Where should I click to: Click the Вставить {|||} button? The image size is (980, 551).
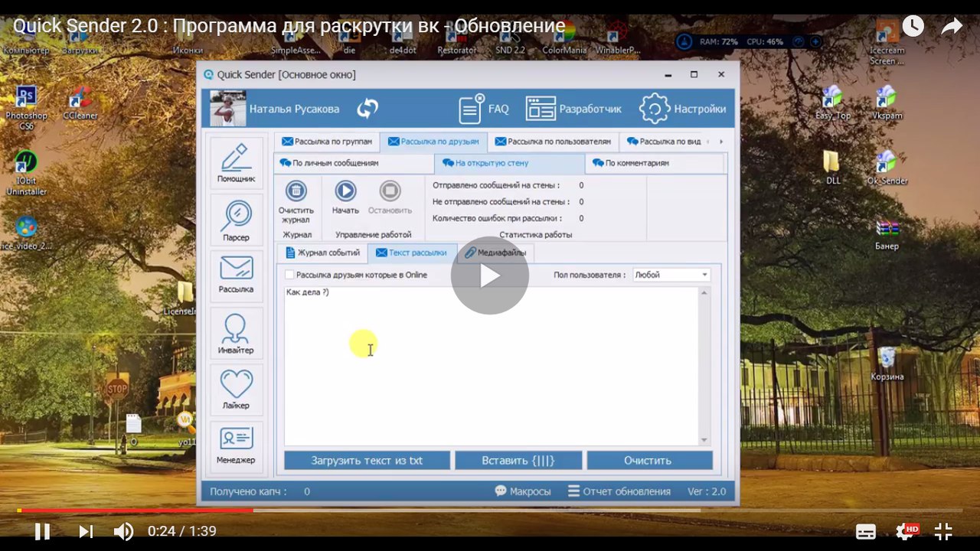click(518, 460)
